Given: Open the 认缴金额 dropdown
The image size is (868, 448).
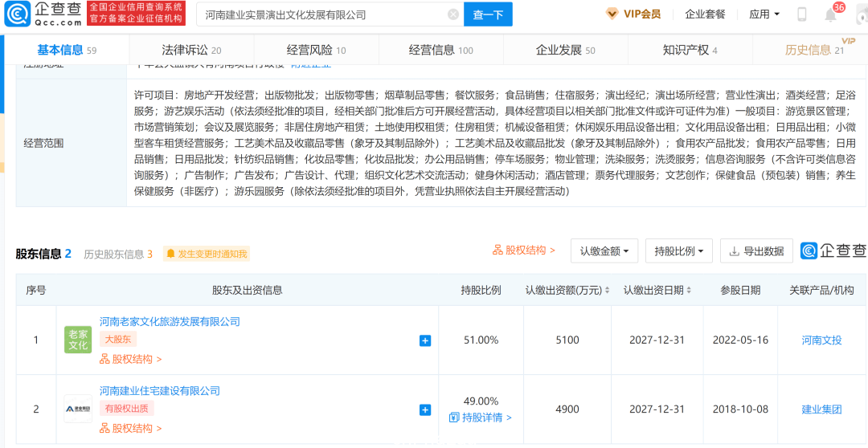Looking at the screenshot, I should click(x=604, y=251).
